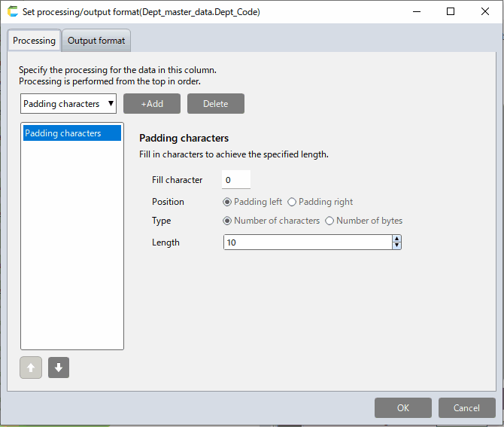Choose Number of bytes option
This screenshot has height=427, width=504.
click(x=329, y=221)
